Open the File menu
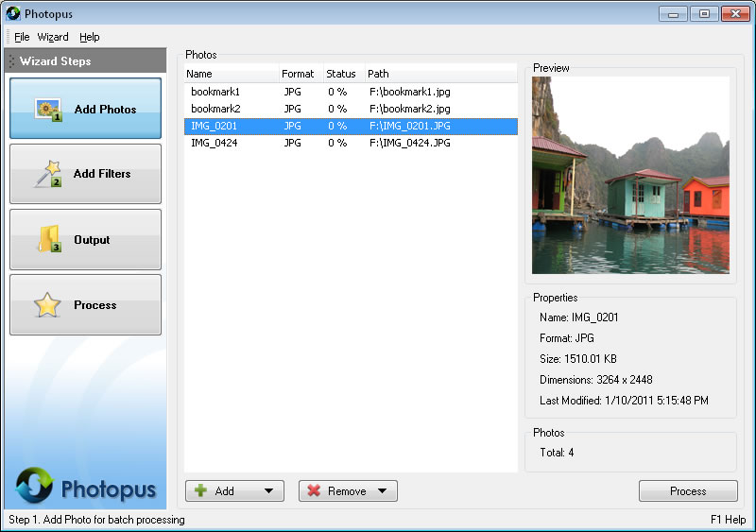The image size is (756, 532). pos(22,37)
